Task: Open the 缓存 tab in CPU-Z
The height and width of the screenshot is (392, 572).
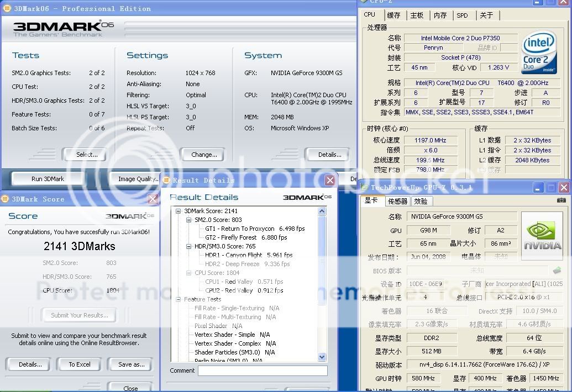Action: tap(393, 15)
